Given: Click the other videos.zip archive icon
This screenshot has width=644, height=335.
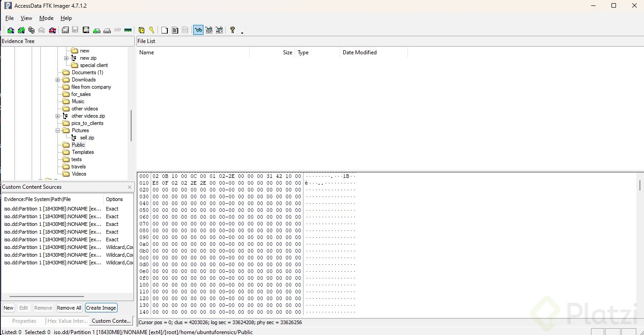Looking at the screenshot, I should pyautogui.click(x=66, y=116).
